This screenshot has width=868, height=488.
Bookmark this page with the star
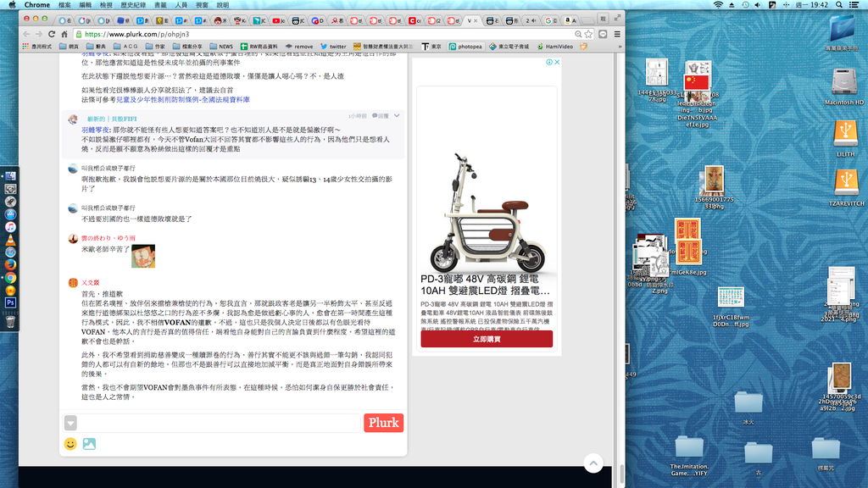pyautogui.click(x=588, y=34)
